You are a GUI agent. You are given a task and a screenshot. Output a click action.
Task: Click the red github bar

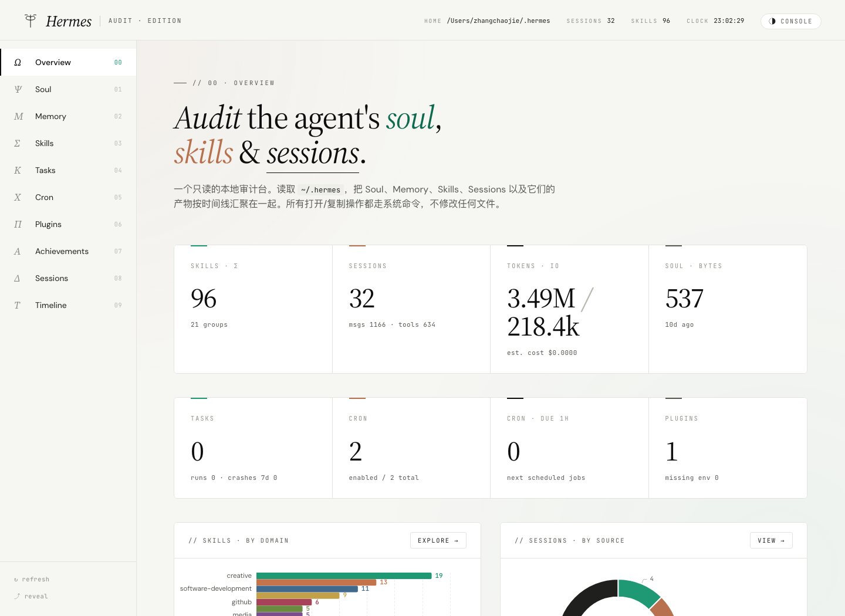[284, 602]
